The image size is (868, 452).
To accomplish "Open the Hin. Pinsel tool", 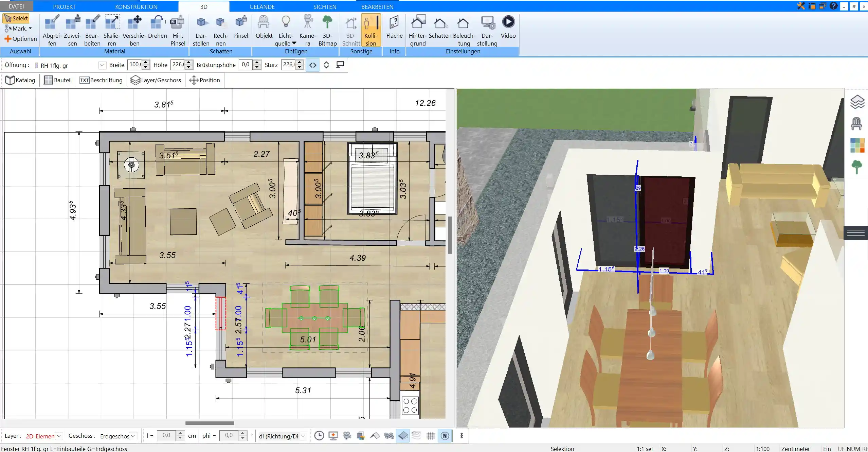I will pos(178,30).
